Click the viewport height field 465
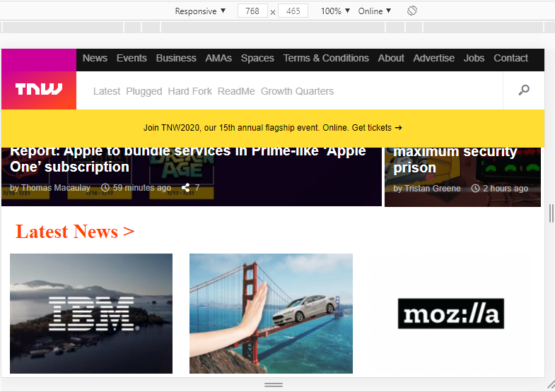555x392 pixels. click(293, 11)
